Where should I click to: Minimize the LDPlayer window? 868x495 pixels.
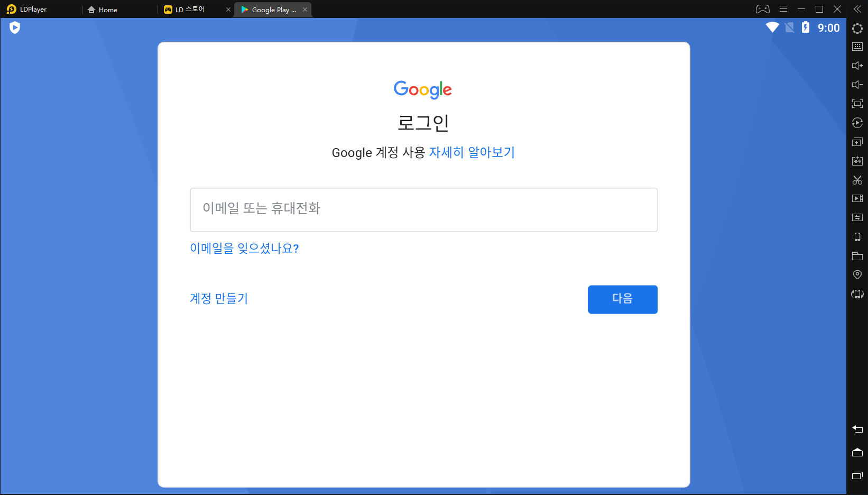click(x=801, y=9)
